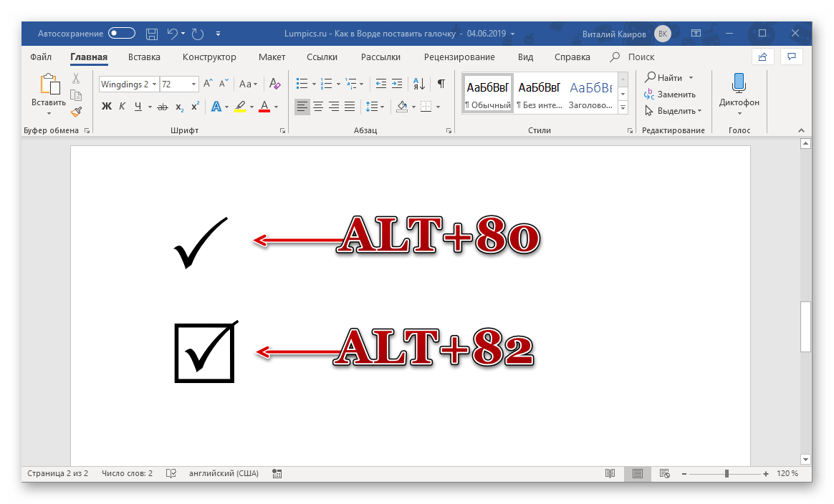Apply red font color
This screenshot has width=834, height=504.
click(264, 107)
